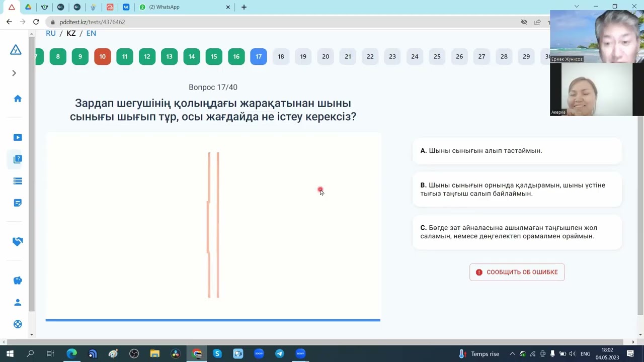Open the list icon in the sidebar

click(x=18, y=181)
